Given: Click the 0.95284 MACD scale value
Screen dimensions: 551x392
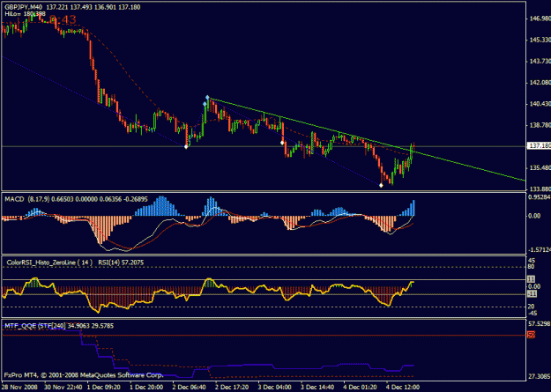Looking at the screenshot, I should click(540, 196).
